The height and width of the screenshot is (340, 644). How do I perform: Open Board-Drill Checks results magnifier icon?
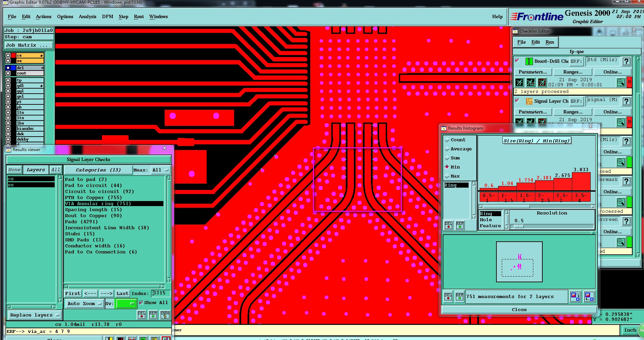point(621,82)
